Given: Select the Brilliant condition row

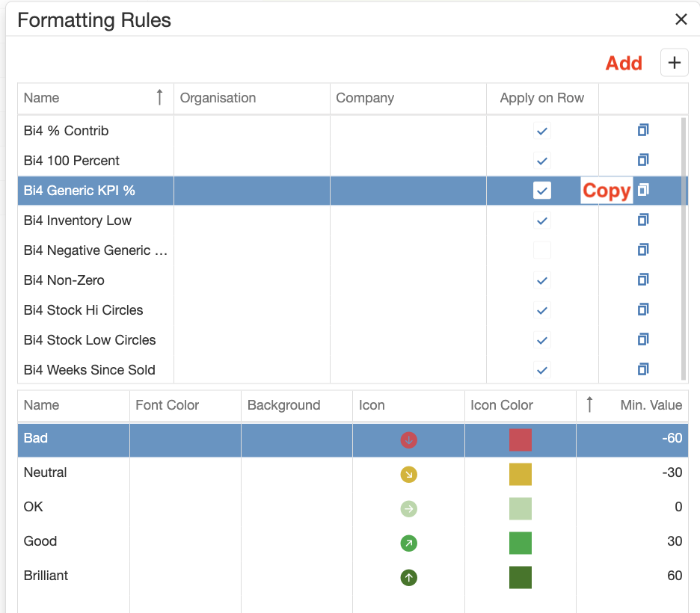Looking at the screenshot, I should pos(353,577).
